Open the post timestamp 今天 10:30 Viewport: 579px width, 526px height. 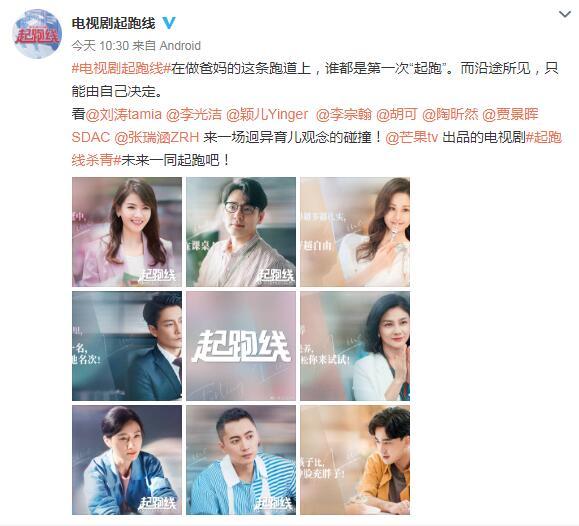click(x=100, y=46)
